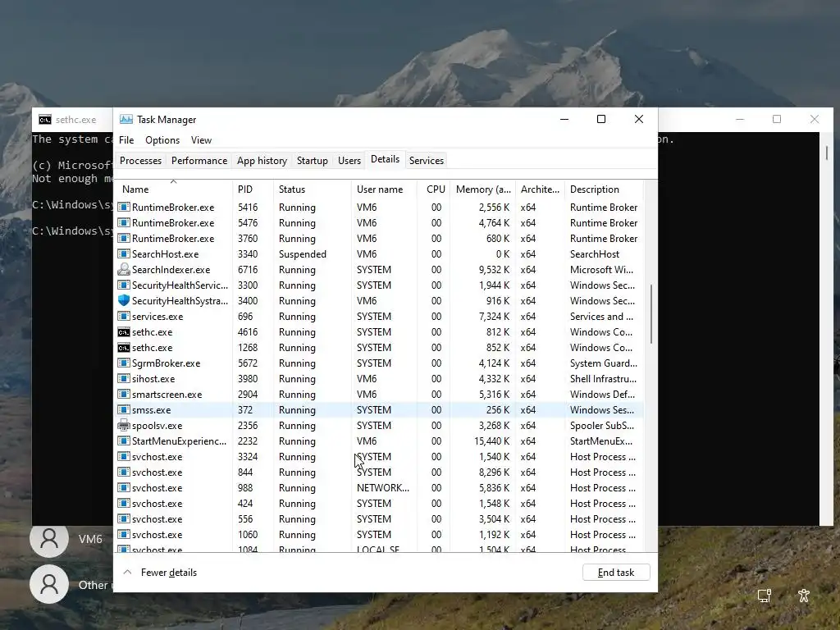Select the svchost.exe row with PID 1060
This screenshot has height=630, width=840.
[x=380, y=534]
